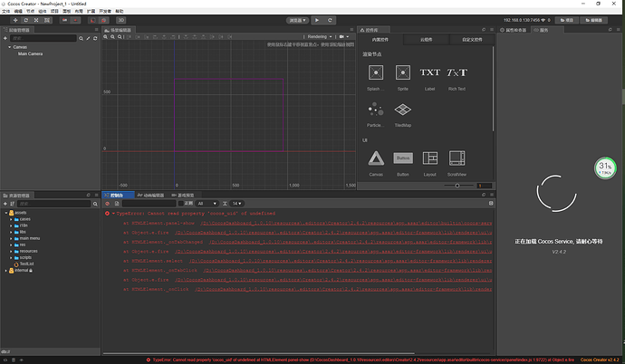625x364 pixels.
Task: Expand the i18n folder
Action: [11, 225]
